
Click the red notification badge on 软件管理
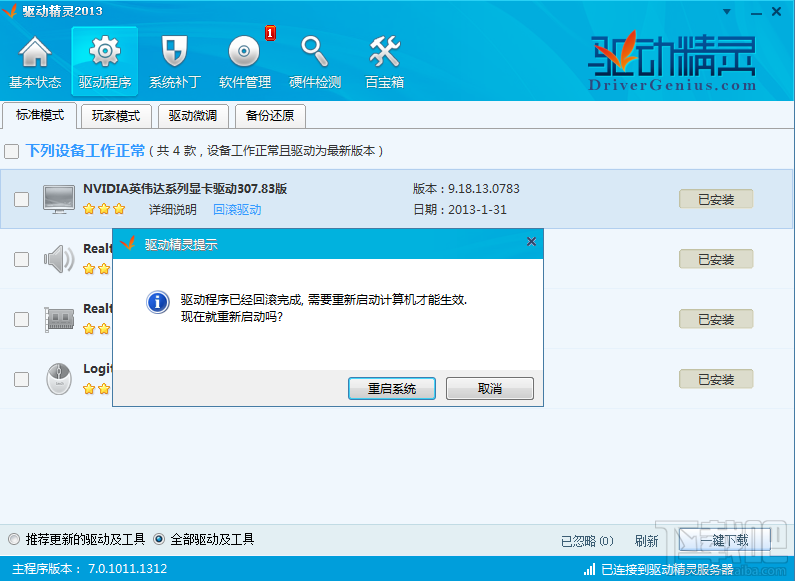click(270, 33)
